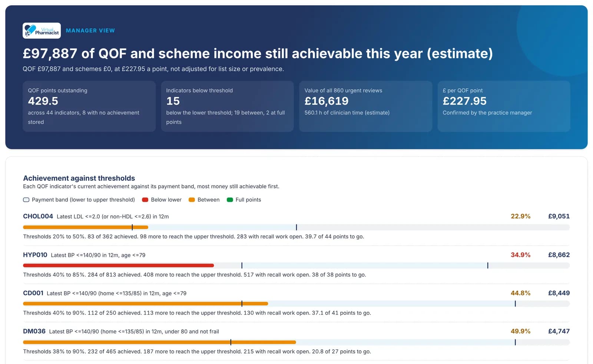Click the HYP010 34.9% achievement value
This screenshot has height=364, width=593.
coord(520,255)
